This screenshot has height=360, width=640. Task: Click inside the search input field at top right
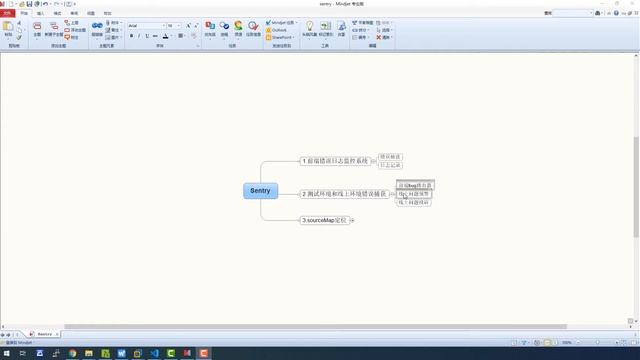pos(573,13)
